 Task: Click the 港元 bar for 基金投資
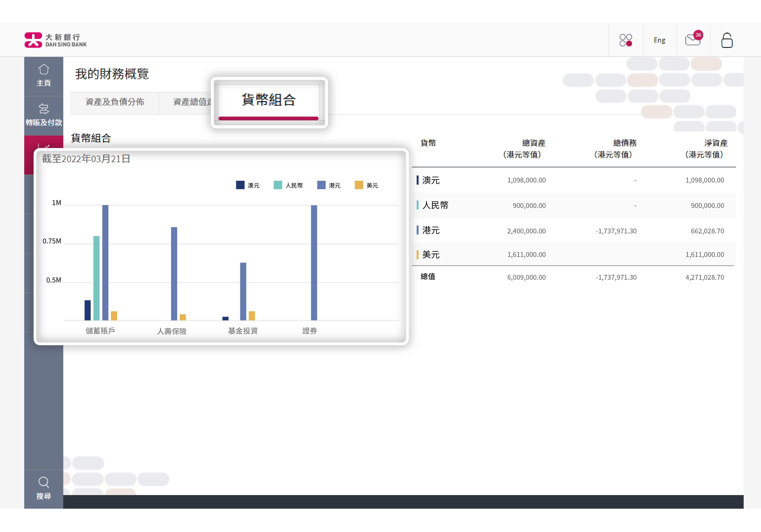tap(243, 291)
